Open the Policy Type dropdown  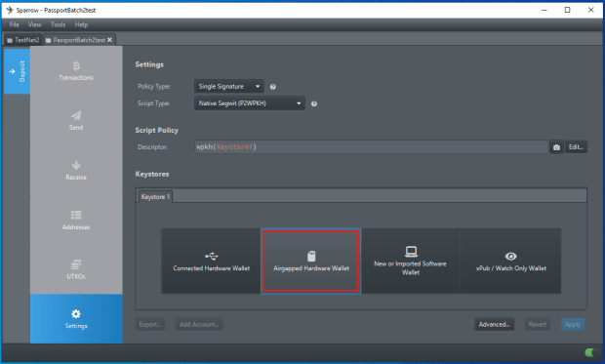(229, 87)
